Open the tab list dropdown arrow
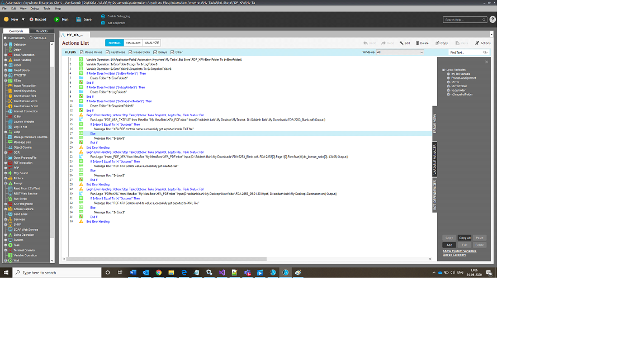644x362 pixels. click(x=491, y=35)
